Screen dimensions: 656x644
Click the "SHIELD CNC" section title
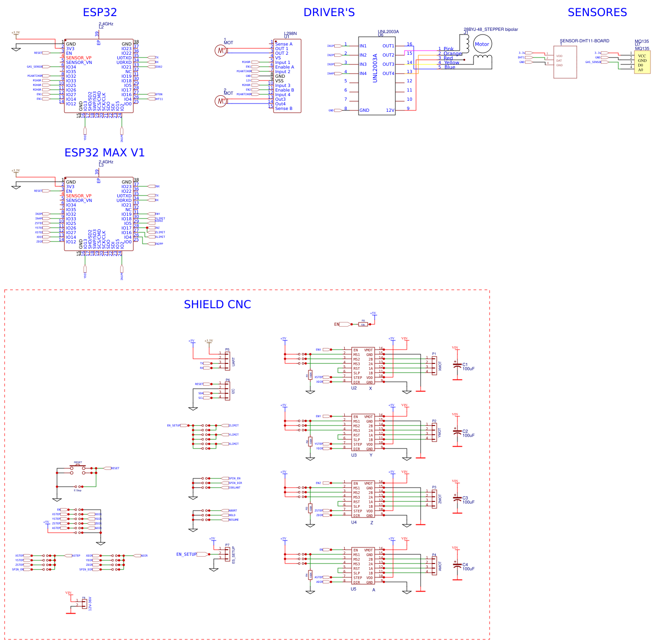tap(217, 305)
